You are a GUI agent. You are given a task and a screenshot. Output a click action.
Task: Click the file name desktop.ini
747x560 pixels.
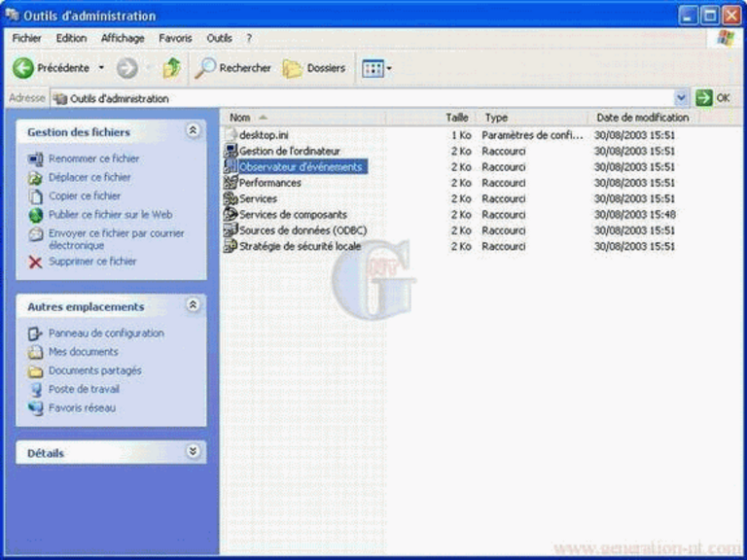[264, 135]
